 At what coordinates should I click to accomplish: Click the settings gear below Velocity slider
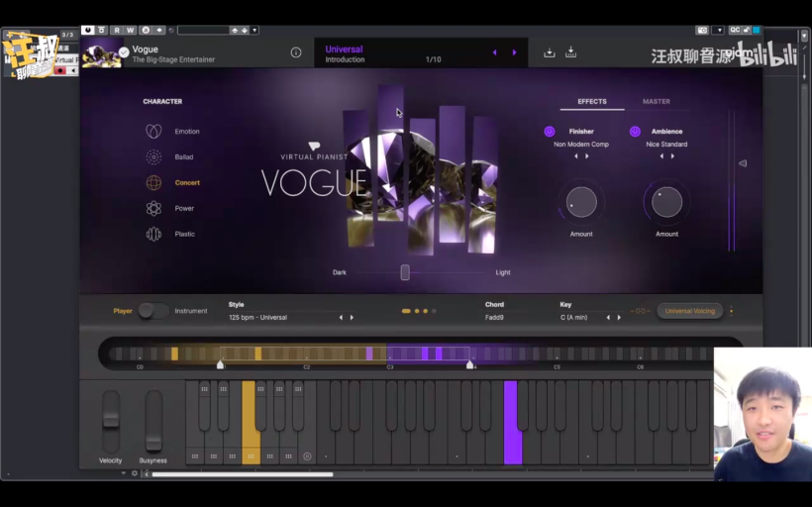[x=135, y=473]
